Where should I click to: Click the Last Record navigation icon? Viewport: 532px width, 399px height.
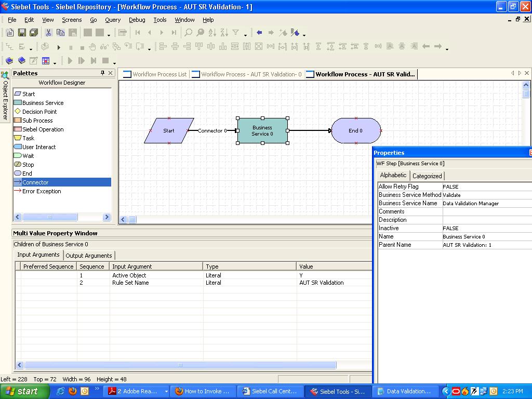click(x=174, y=33)
